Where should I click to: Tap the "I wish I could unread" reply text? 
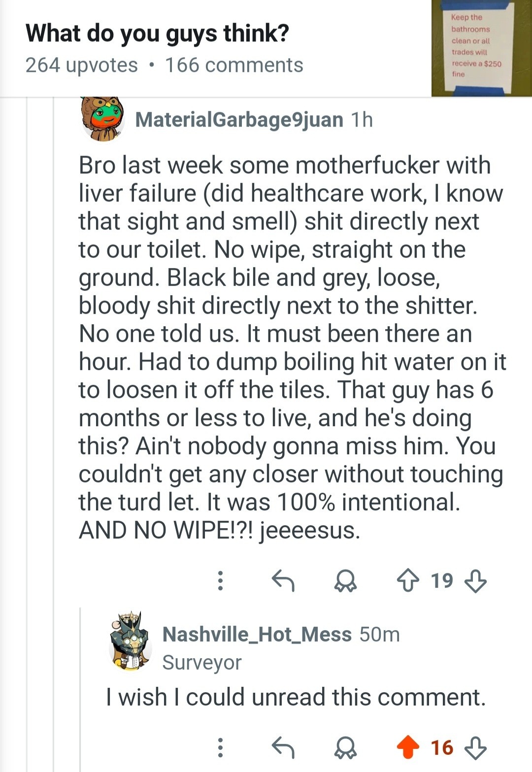click(296, 697)
